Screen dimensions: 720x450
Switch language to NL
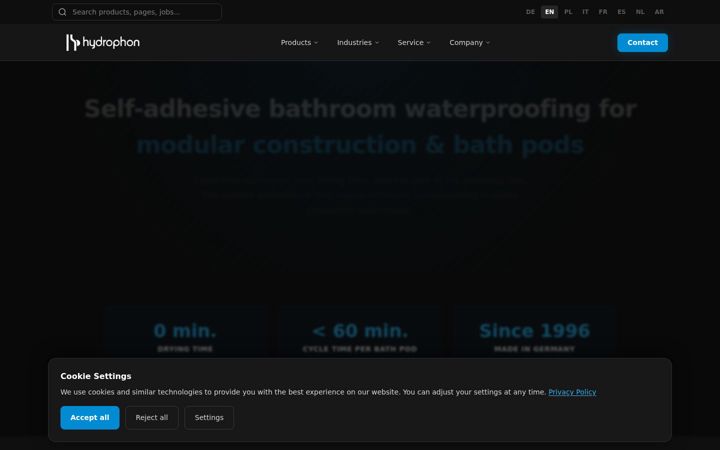[640, 12]
